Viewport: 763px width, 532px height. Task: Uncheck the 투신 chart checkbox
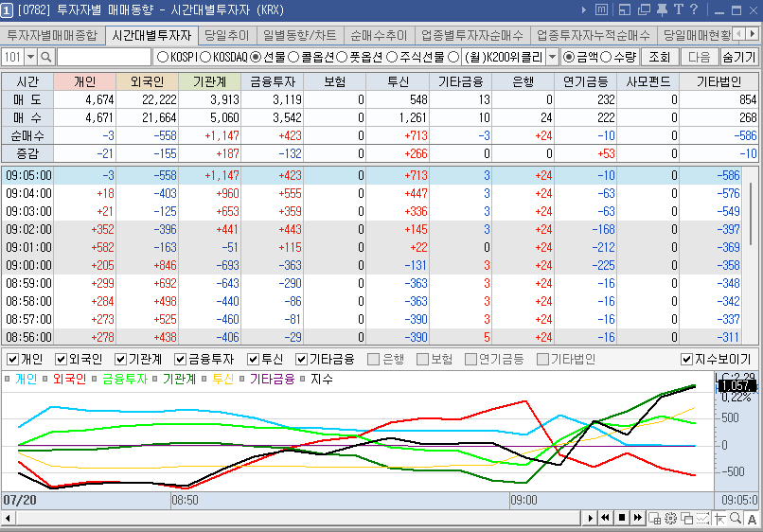(253, 359)
